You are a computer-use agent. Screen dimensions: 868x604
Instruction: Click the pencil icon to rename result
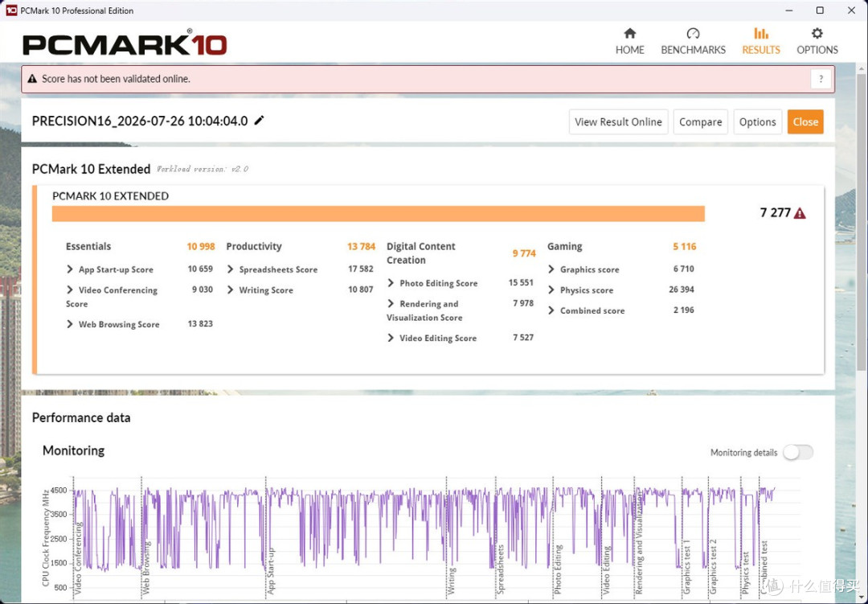coord(259,121)
